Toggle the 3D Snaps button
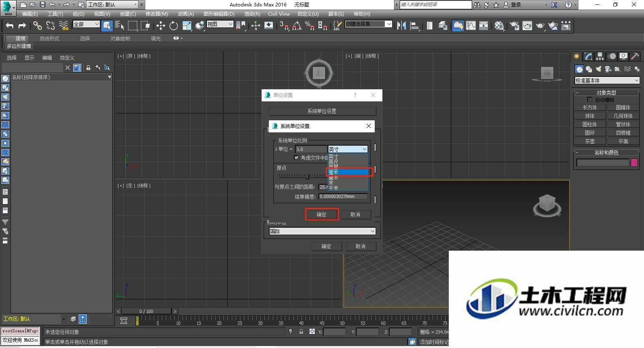Viewport: 644px width, 348px height. (x=284, y=26)
